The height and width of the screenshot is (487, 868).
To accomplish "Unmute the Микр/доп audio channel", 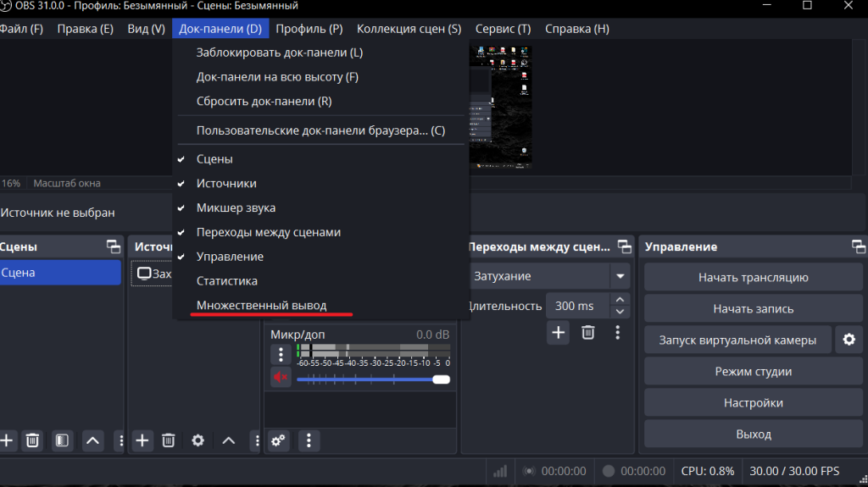I will click(x=281, y=379).
